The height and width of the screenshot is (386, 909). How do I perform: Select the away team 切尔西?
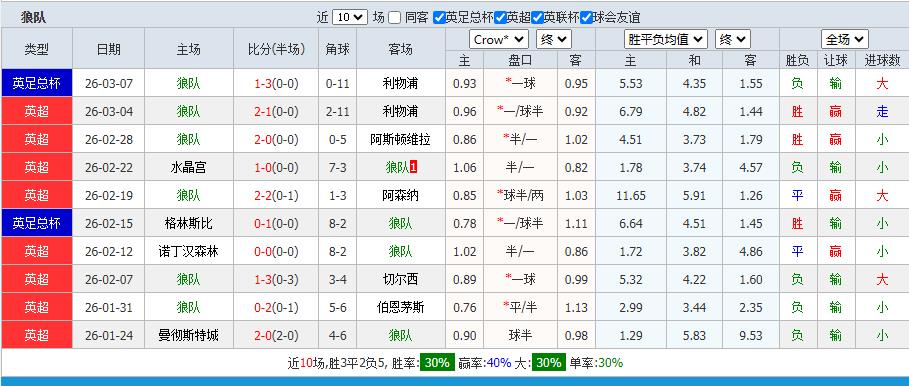pos(400,279)
